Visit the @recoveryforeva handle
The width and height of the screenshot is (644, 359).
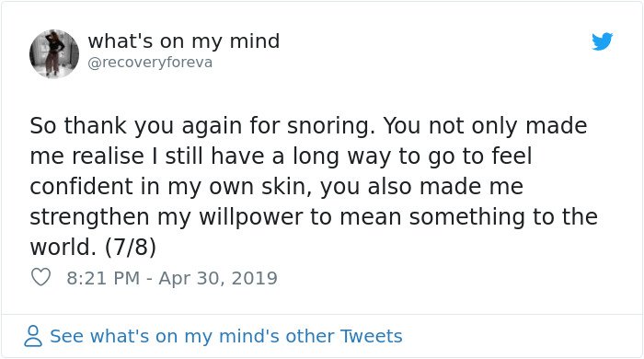point(150,63)
